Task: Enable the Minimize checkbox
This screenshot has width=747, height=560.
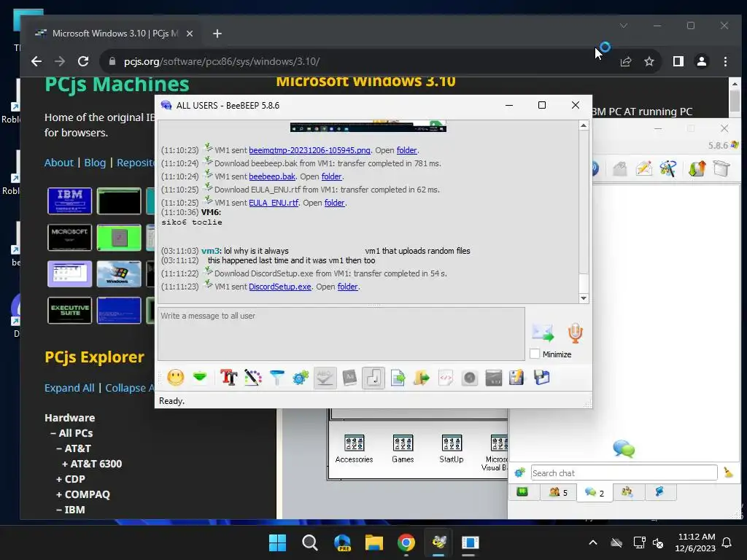Action: click(x=535, y=354)
